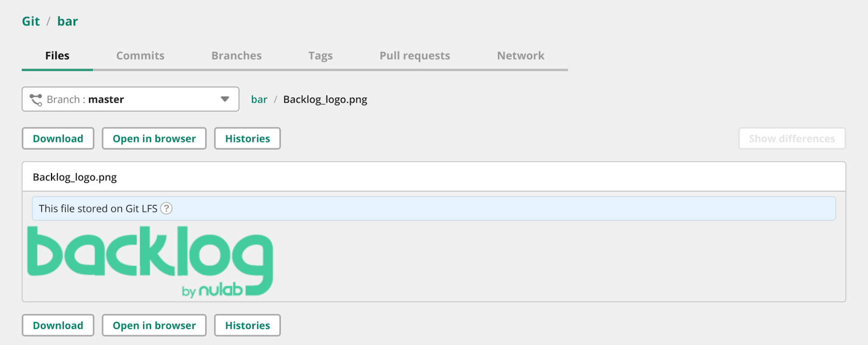This screenshot has width=868, height=345.
Task: Click the top Open in browser button
Action: pos(154,138)
